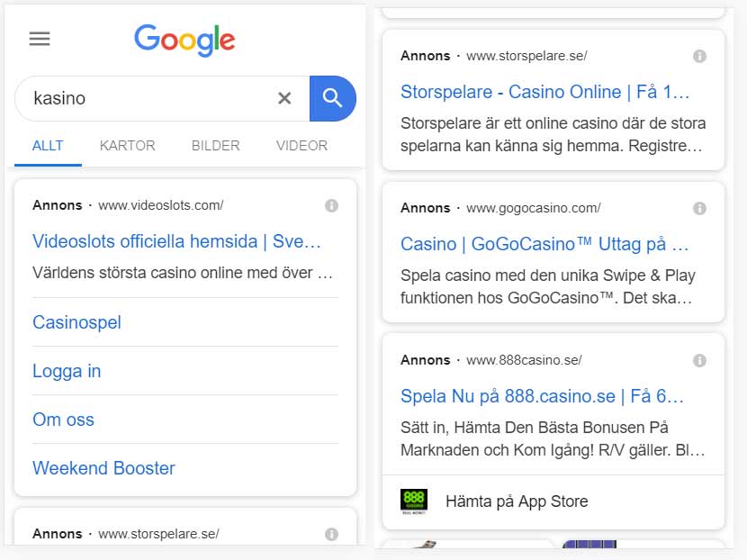The image size is (747, 560).
Task: Click www.storspelare.se/ URL in right panel card
Action: 526,56
